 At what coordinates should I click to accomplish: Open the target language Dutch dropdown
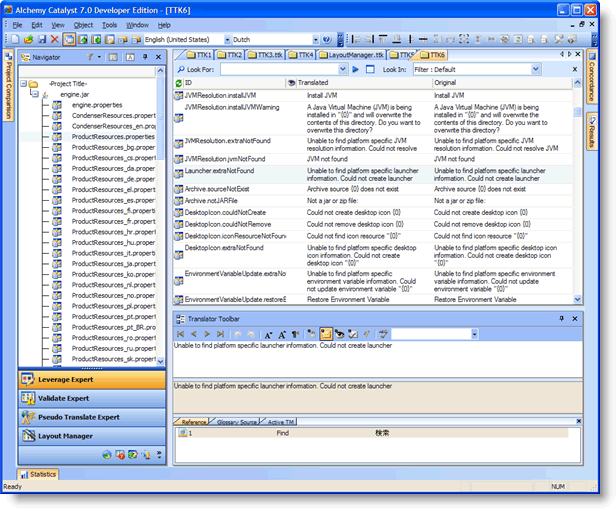pyautogui.click(x=315, y=40)
